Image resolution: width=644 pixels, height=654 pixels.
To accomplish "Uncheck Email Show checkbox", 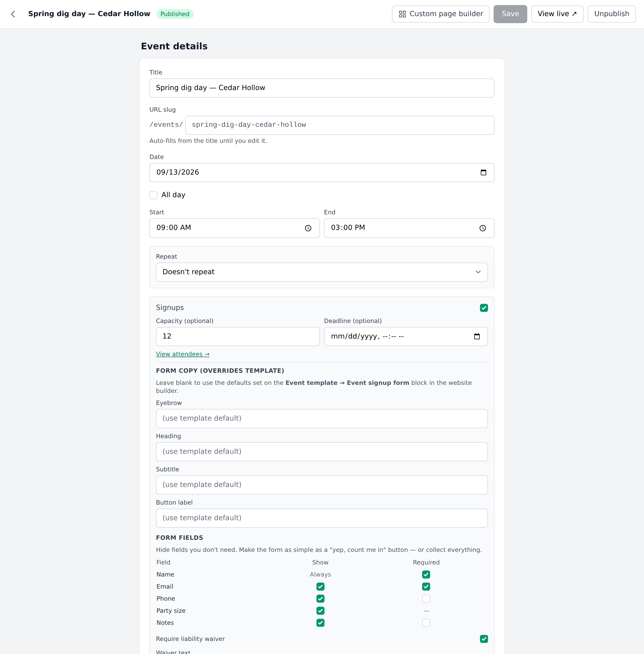I will point(320,587).
